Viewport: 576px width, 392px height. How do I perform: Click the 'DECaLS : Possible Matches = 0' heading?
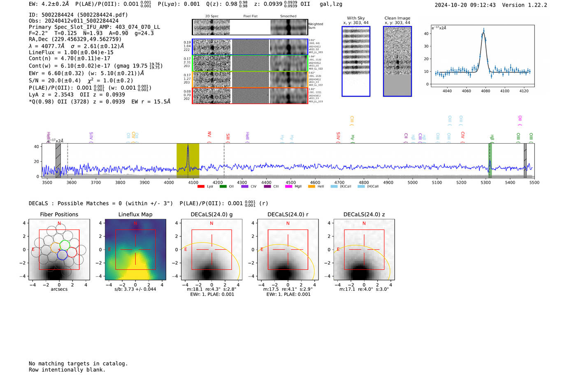pos(101,203)
